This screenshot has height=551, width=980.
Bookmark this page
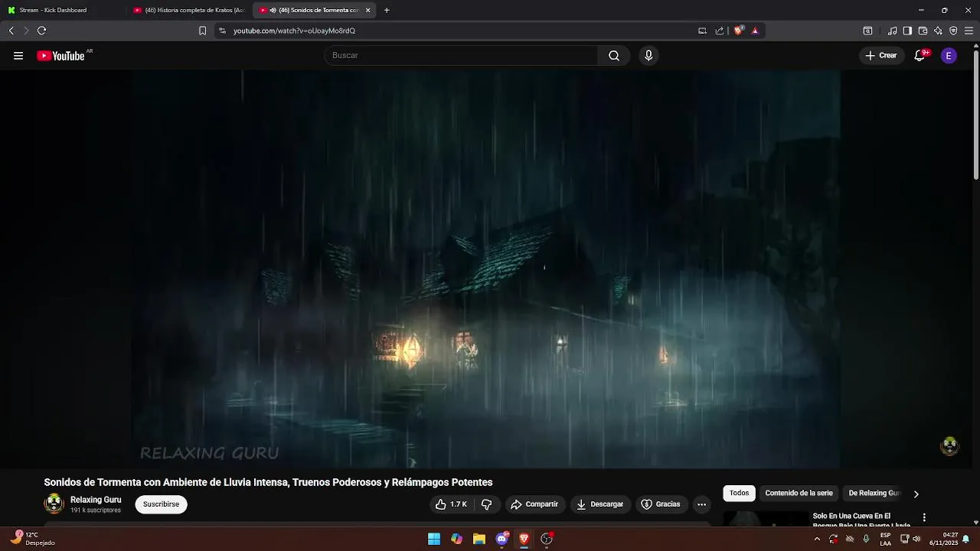(202, 31)
